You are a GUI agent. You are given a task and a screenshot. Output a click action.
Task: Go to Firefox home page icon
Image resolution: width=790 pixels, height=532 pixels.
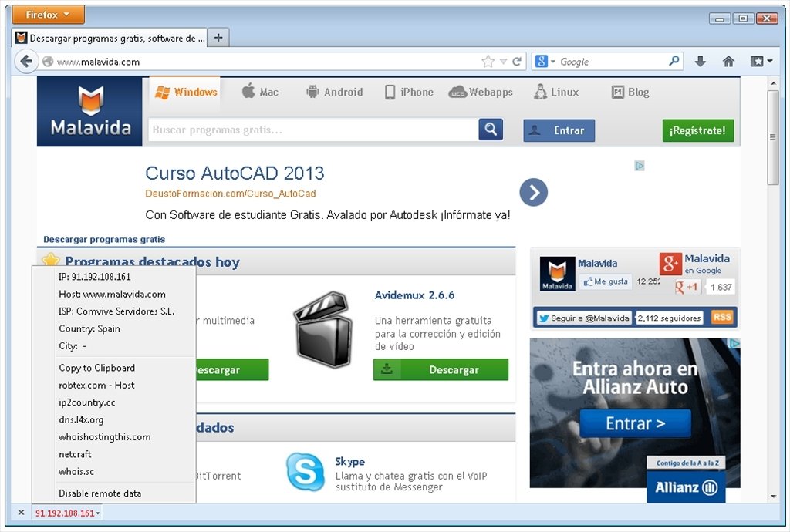click(728, 62)
